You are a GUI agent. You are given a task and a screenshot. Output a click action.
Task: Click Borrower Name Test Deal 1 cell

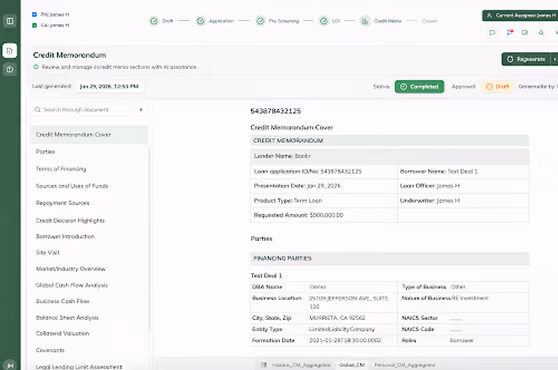click(x=463, y=171)
